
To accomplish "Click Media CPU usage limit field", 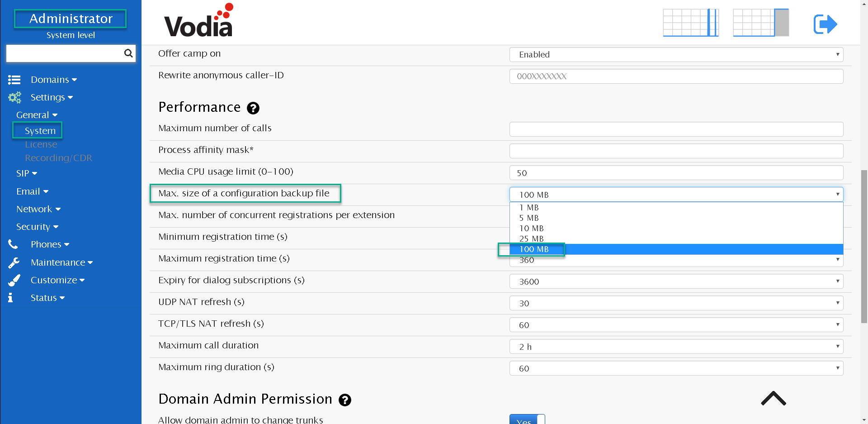I will (x=676, y=173).
